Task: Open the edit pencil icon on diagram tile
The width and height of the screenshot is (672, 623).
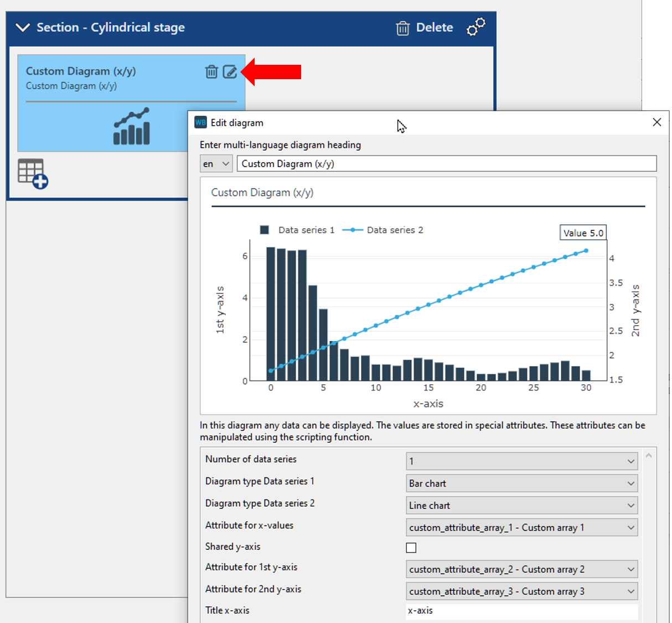Action: (x=230, y=71)
